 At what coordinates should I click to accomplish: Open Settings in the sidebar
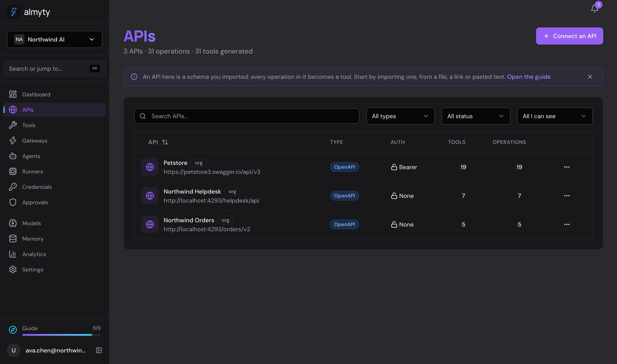click(x=54, y=270)
